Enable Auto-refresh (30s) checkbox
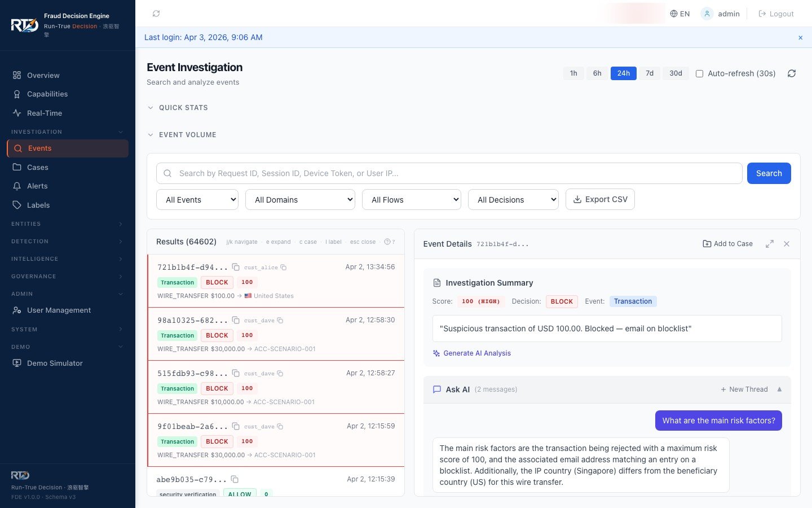The image size is (812, 508). (699, 73)
